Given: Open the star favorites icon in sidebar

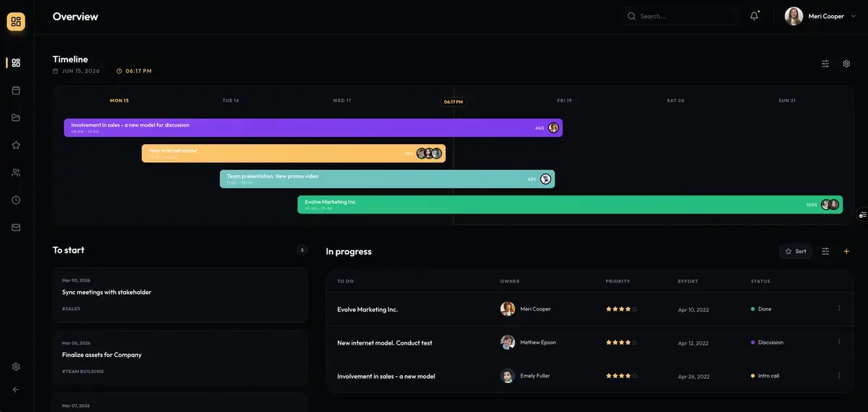Looking at the screenshot, I should 16,145.
